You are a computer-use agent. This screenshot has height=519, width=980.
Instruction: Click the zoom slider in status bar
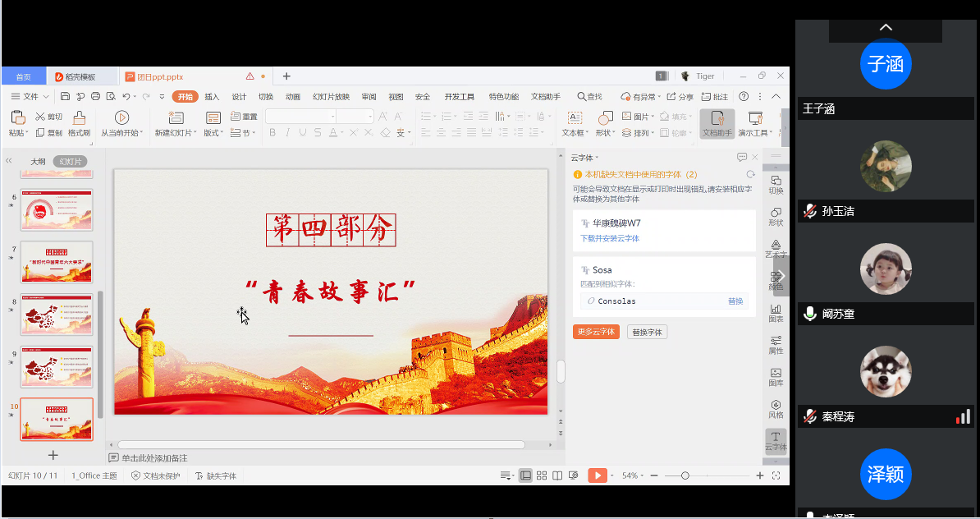[685, 475]
